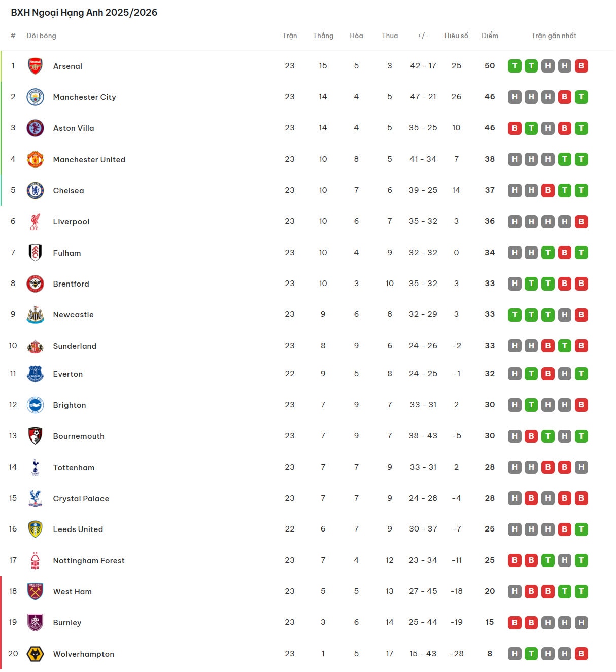Click the Thắng column header
Screen dimensions: 616x672
pyautogui.click(x=323, y=36)
